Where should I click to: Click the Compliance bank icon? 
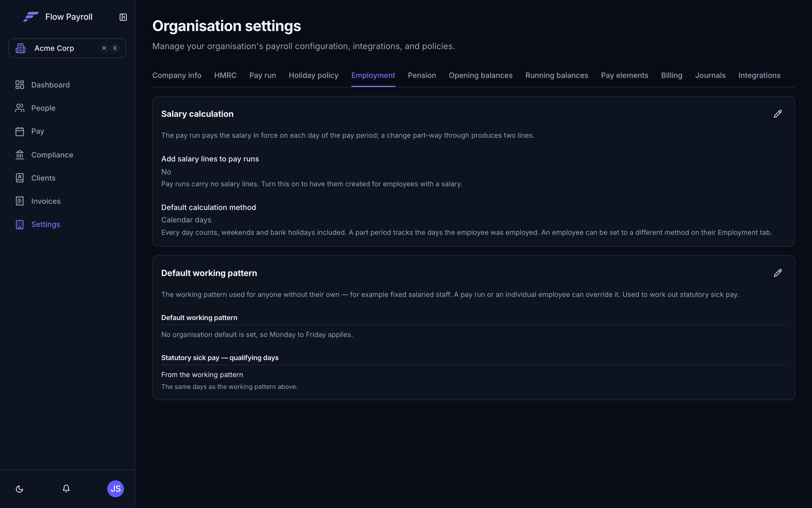pyautogui.click(x=20, y=155)
